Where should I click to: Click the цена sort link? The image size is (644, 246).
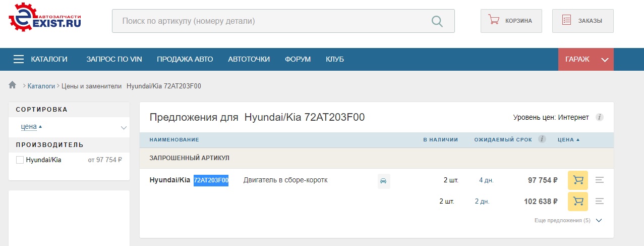coord(29,127)
